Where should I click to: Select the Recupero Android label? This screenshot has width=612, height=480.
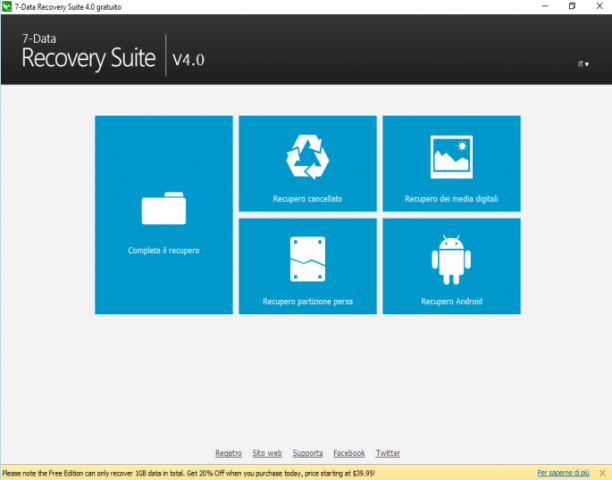(452, 302)
